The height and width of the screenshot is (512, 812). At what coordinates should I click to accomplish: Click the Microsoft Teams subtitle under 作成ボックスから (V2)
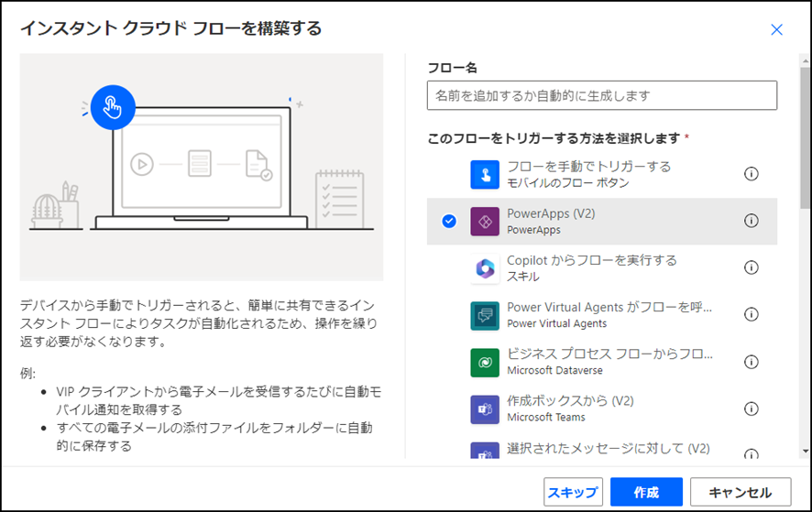(x=546, y=418)
